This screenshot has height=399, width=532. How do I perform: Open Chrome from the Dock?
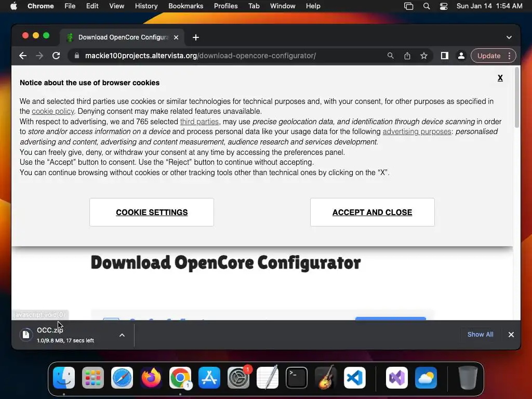pos(180,378)
